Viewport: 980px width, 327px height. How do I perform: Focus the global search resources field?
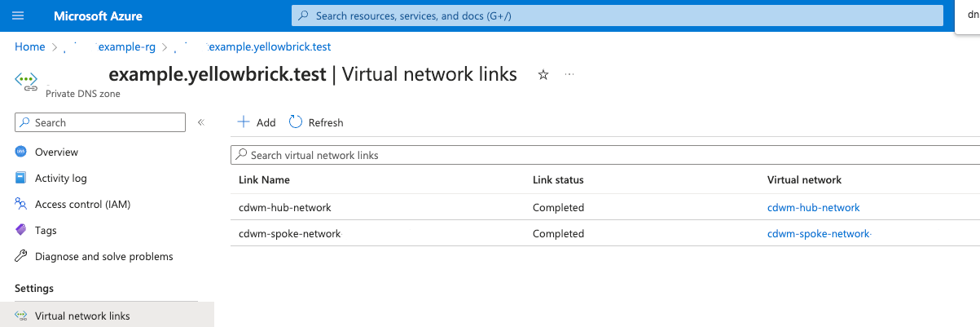(x=617, y=15)
